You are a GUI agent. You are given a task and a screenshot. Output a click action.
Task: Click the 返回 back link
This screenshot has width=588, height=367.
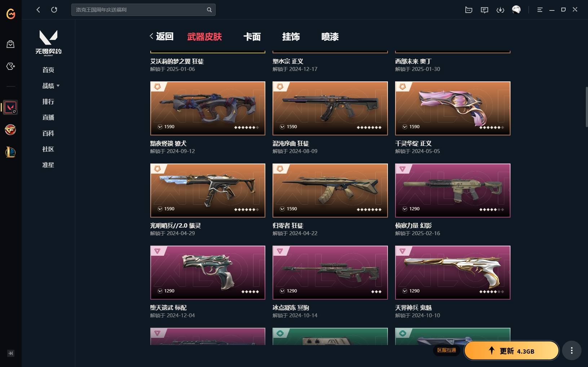click(162, 36)
